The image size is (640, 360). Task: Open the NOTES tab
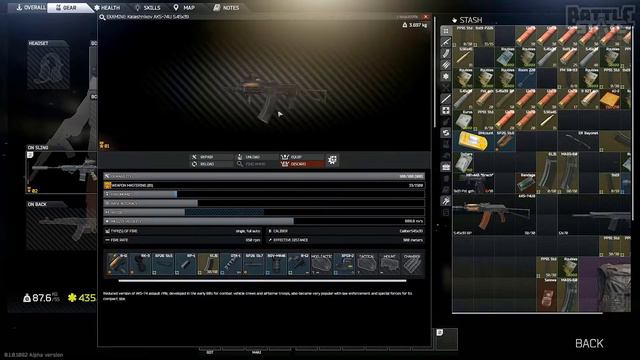pyautogui.click(x=227, y=7)
